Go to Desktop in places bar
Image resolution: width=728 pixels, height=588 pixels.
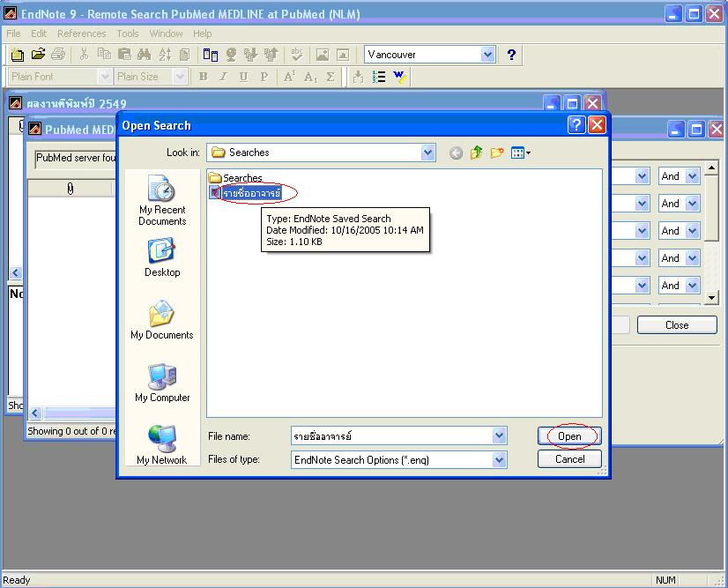[x=162, y=257]
